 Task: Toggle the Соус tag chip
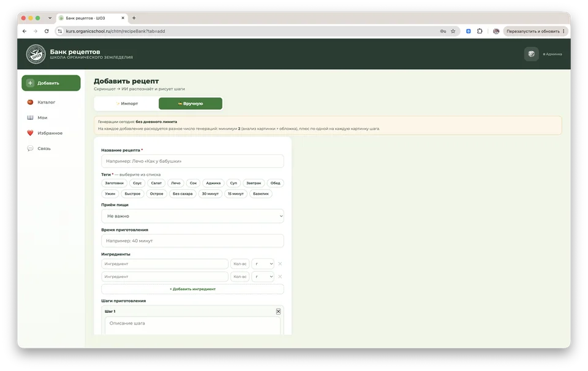(137, 183)
